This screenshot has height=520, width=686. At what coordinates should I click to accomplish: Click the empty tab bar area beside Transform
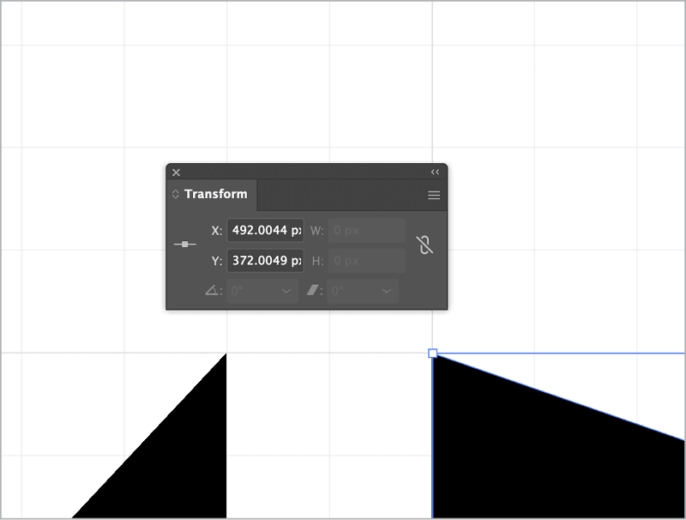[x=341, y=195]
